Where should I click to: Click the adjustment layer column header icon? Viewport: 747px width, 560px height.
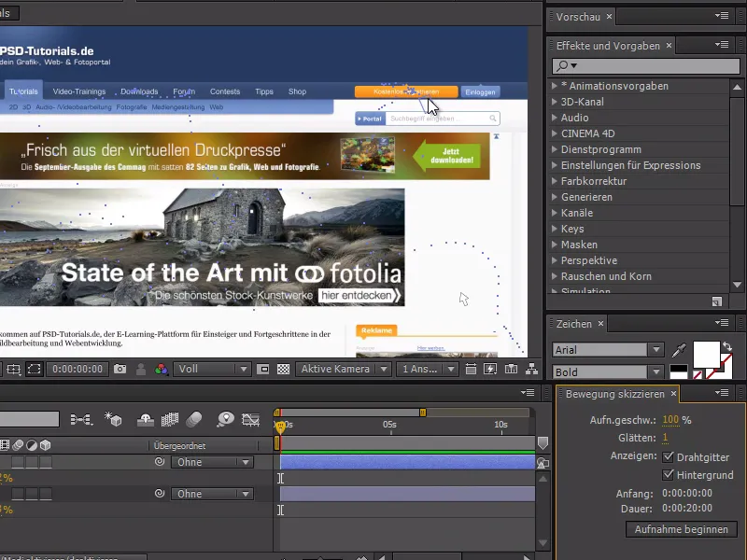click(32, 445)
